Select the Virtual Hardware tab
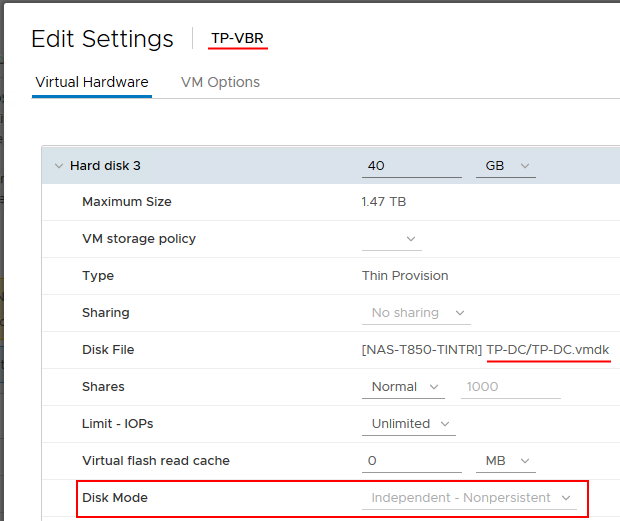Viewport: 620px width, 521px height. point(92,82)
